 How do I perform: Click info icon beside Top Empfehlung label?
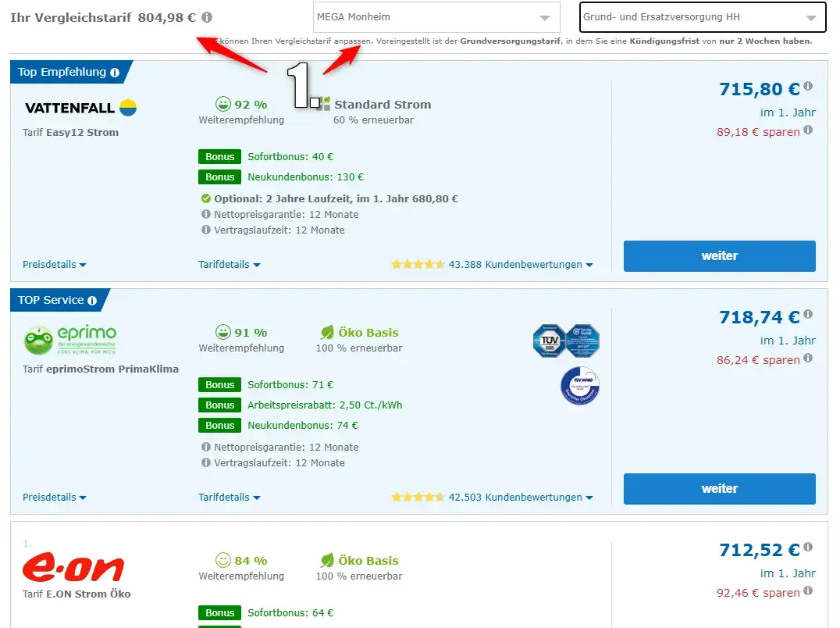(115, 73)
